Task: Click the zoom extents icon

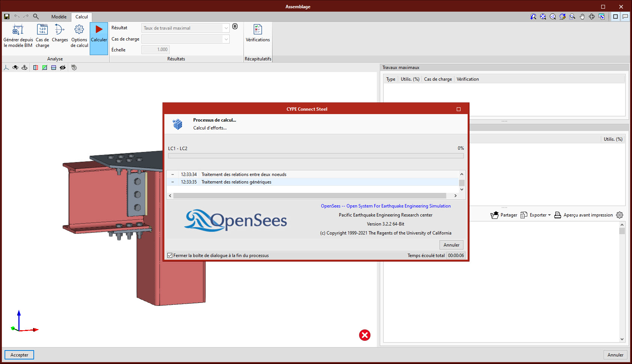Action: coord(543,17)
